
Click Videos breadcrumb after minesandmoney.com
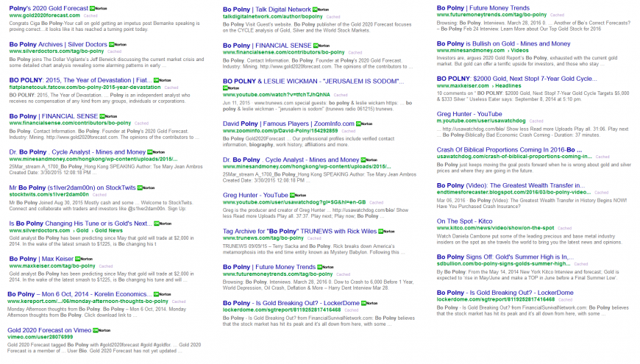click(x=519, y=51)
